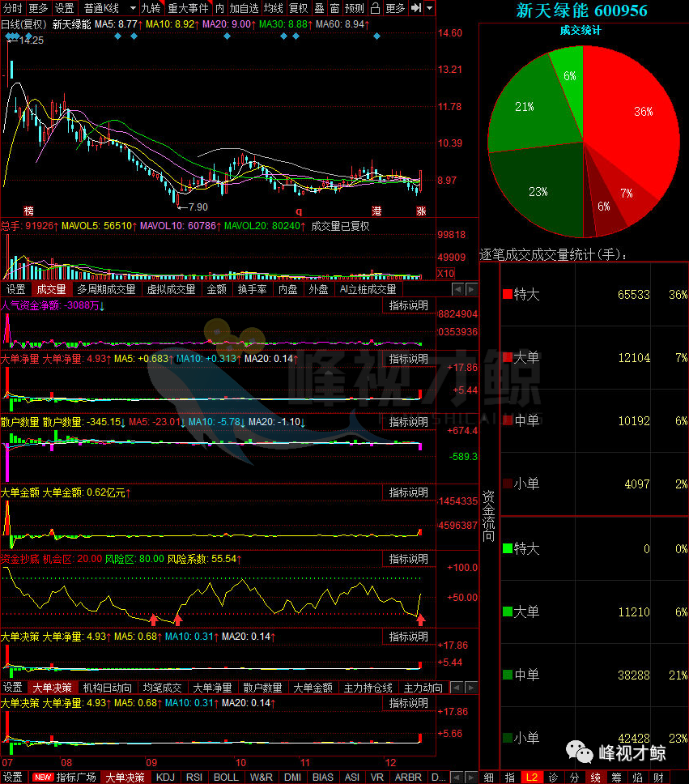Toggle the 叠 overlay button

[320, 8]
